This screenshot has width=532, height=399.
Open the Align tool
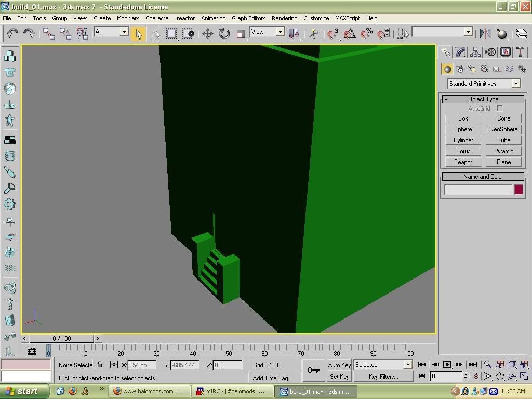[501, 34]
